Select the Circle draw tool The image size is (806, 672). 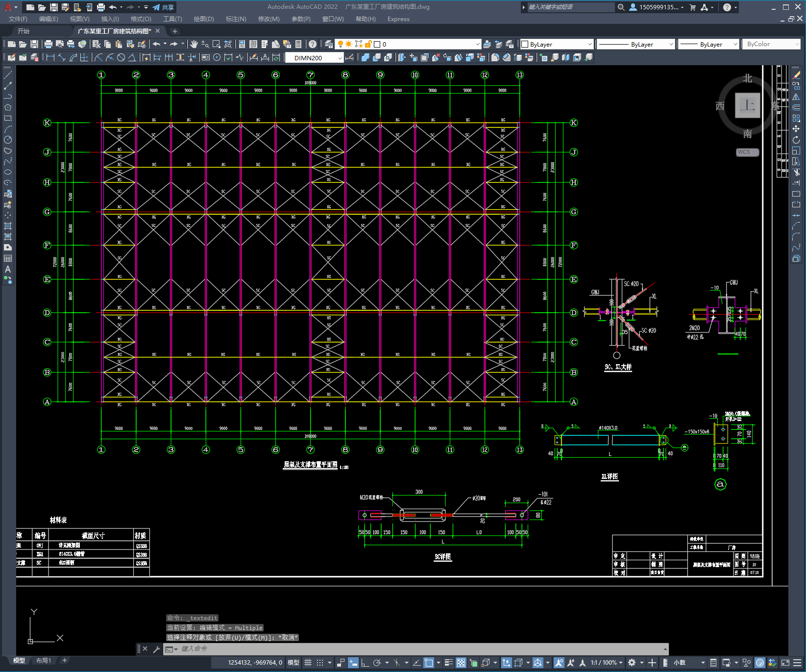point(8,140)
